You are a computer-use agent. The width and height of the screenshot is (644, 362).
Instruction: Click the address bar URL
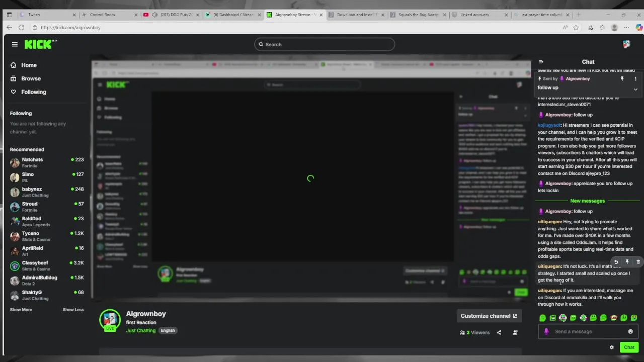(70, 28)
